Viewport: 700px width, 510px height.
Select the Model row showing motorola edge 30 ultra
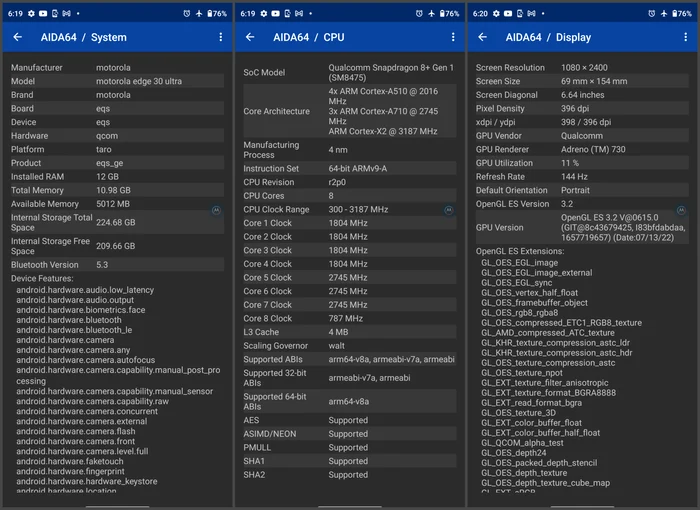[x=117, y=81]
